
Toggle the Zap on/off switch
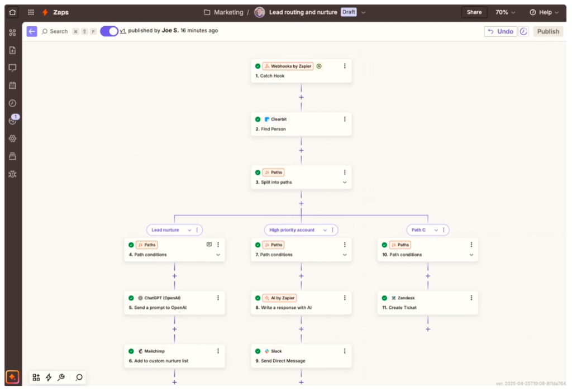pos(109,31)
